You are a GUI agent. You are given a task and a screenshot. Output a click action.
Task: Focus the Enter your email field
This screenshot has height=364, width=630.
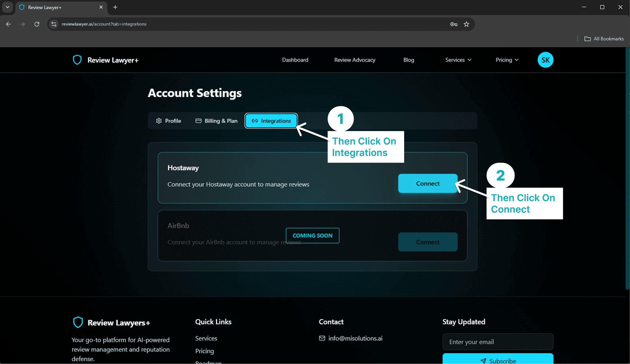[498, 342]
